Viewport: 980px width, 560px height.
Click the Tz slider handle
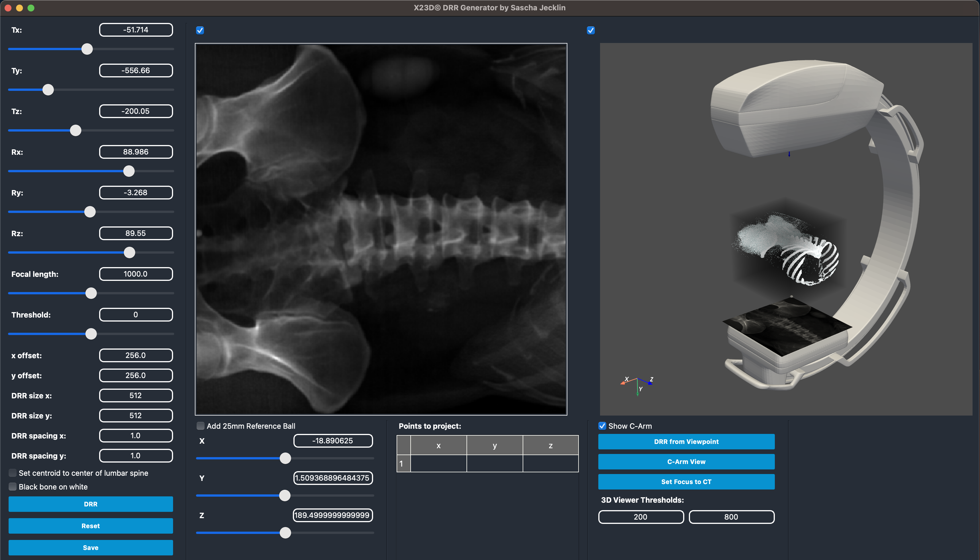[x=76, y=130]
